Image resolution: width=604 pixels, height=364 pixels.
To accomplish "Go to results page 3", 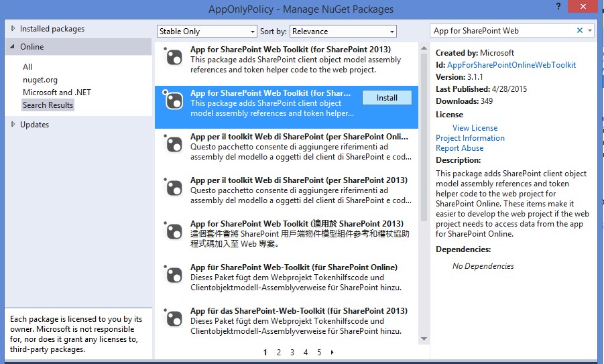I will coord(292,352).
